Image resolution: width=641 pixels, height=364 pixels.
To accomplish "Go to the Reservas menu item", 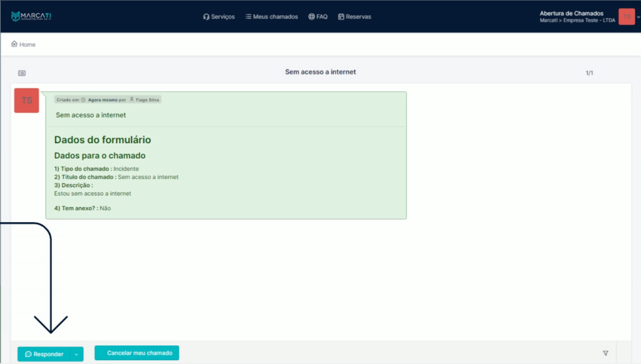I will 358,17.
